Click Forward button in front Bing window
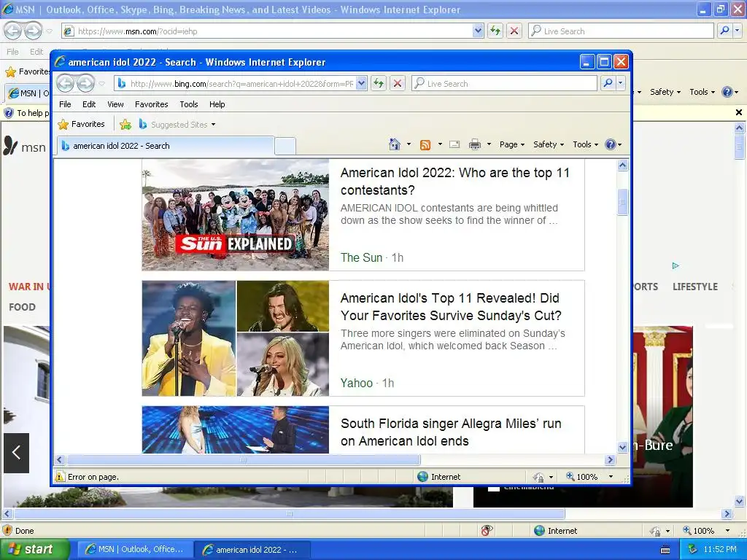This screenshot has width=747, height=560. pos(86,83)
